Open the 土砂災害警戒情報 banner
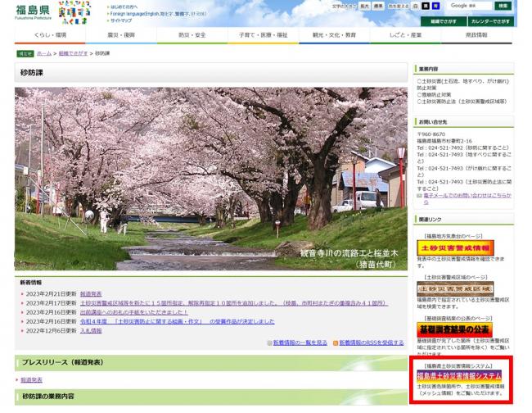The width and height of the screenshot is (532, 413). tap(455, 247)
